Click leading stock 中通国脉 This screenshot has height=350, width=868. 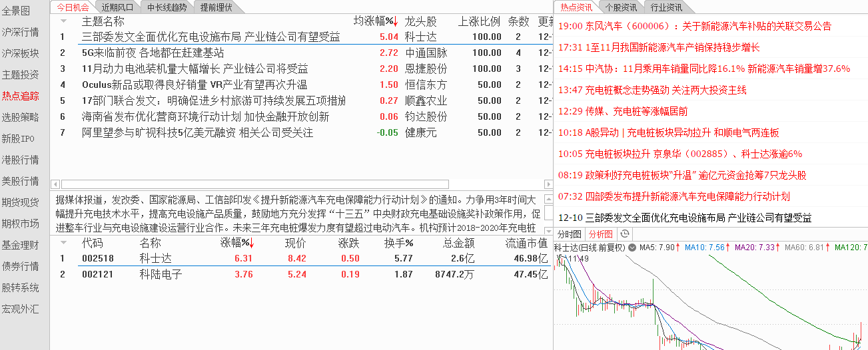[x=426, y=53]
